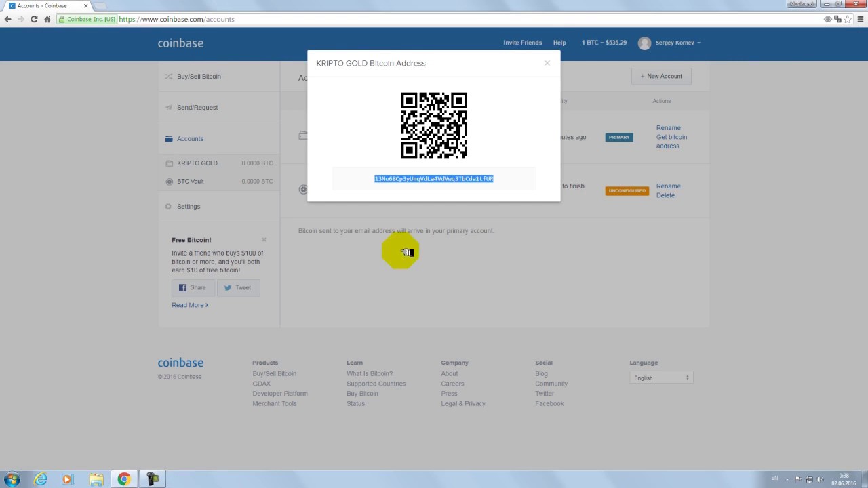Viewport: 868px width, 488px height.
Task: Open the Community footer link
Action: point(551,384)
